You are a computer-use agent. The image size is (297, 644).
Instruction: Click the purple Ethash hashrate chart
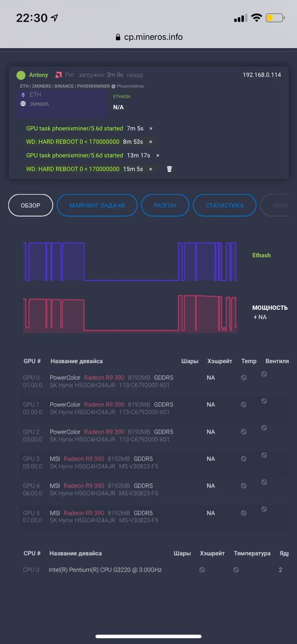point(130,262)
